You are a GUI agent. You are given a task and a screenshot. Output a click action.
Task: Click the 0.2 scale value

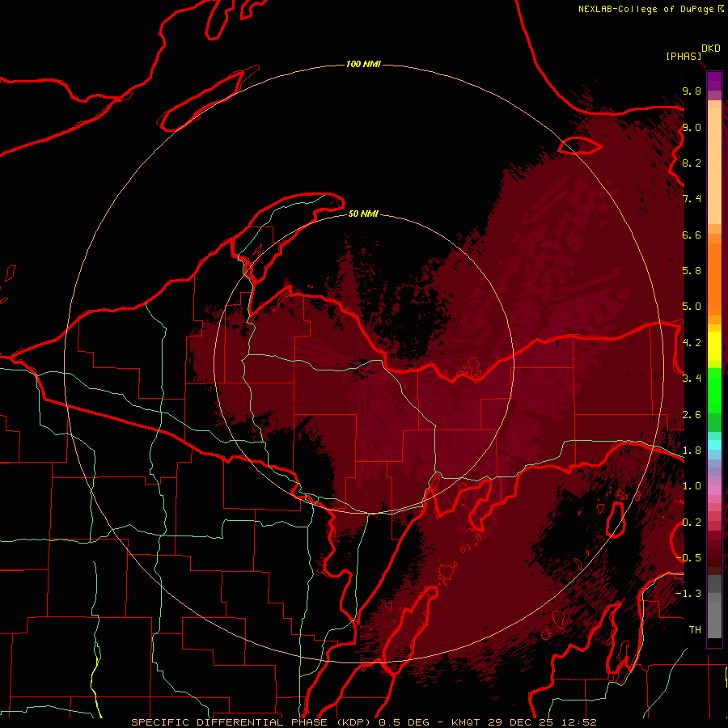point(692,523)
